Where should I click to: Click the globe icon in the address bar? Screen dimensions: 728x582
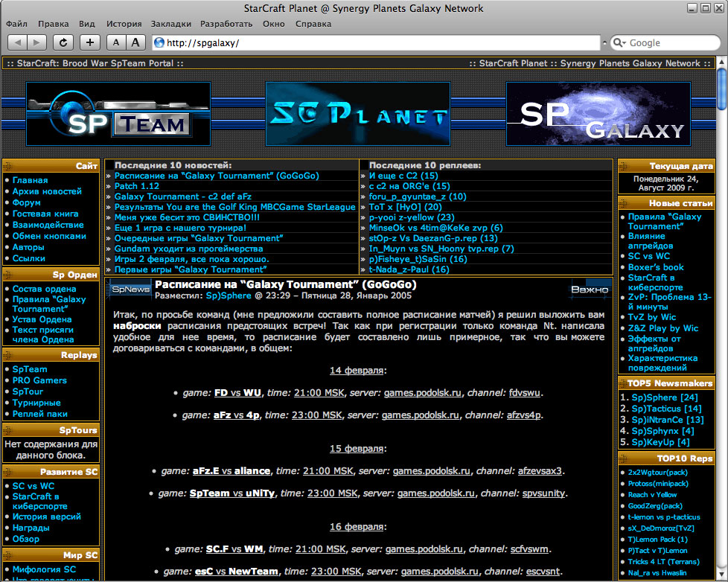tap(159, 42)
